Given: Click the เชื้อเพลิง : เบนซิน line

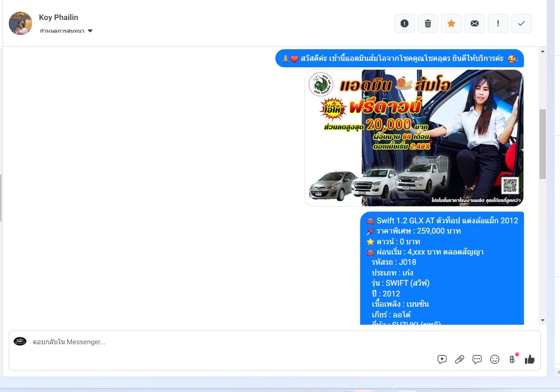Looking at the screenshot, I should tap(400, 304).
